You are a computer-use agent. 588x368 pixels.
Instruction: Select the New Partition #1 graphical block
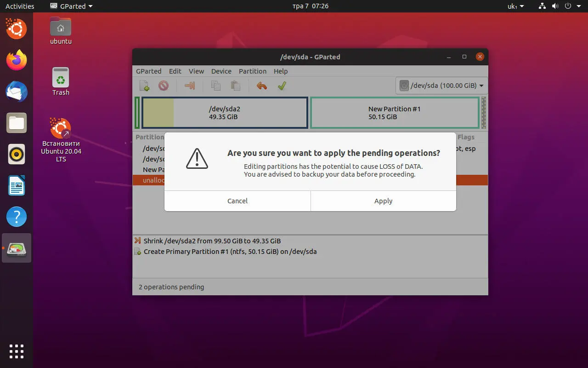click(x=395, y=113)
